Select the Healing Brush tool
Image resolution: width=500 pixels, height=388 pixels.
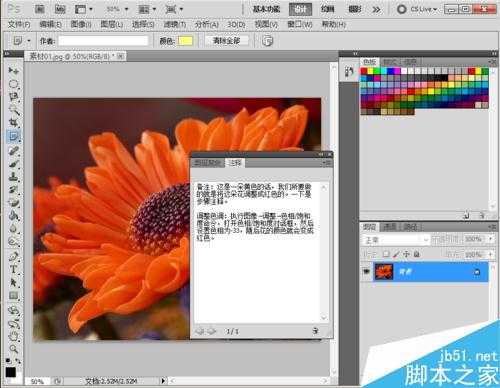[x=13, y=151]
